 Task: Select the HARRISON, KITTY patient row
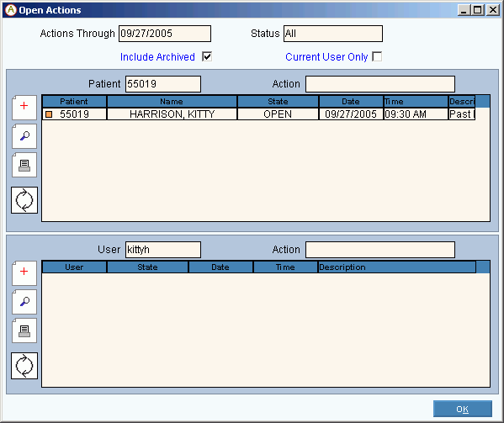click(x=258, y=114)
